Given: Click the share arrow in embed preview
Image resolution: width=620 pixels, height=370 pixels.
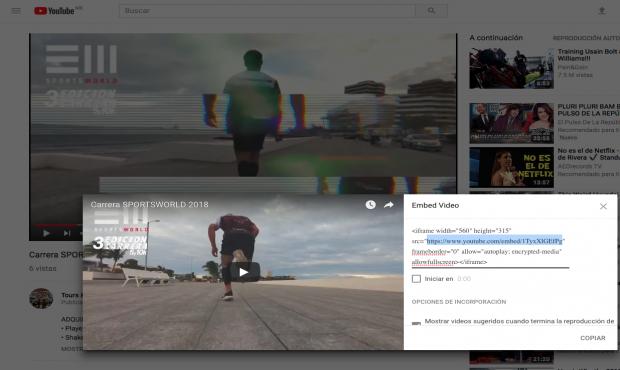Looking at the screenshot, I should click(389, 205).
